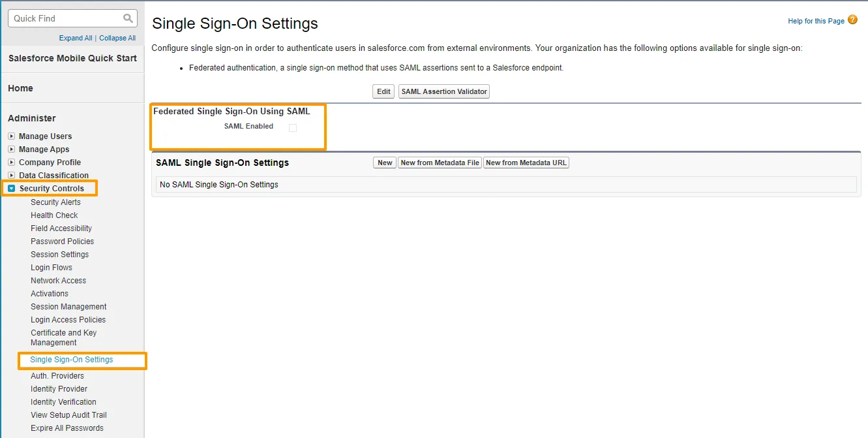Select Single Sign-On Settings menu item
The width and height of the screenshot is (868, 438).
[71, 360]
